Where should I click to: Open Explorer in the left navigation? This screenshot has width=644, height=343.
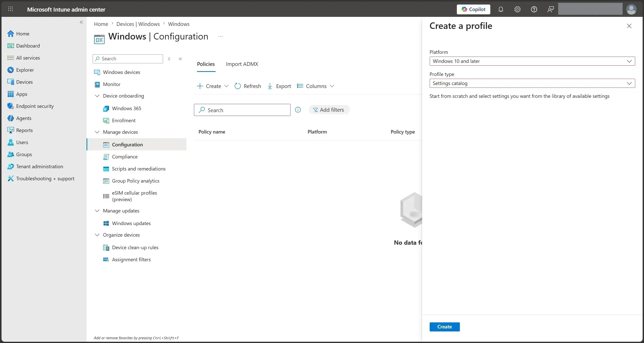[25, 70]
